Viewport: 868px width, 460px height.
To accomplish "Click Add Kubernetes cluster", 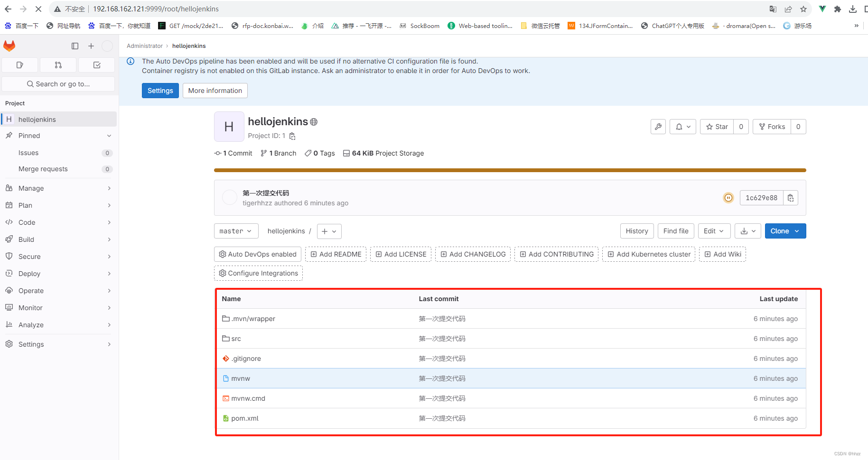I will [x=649, y=254].
